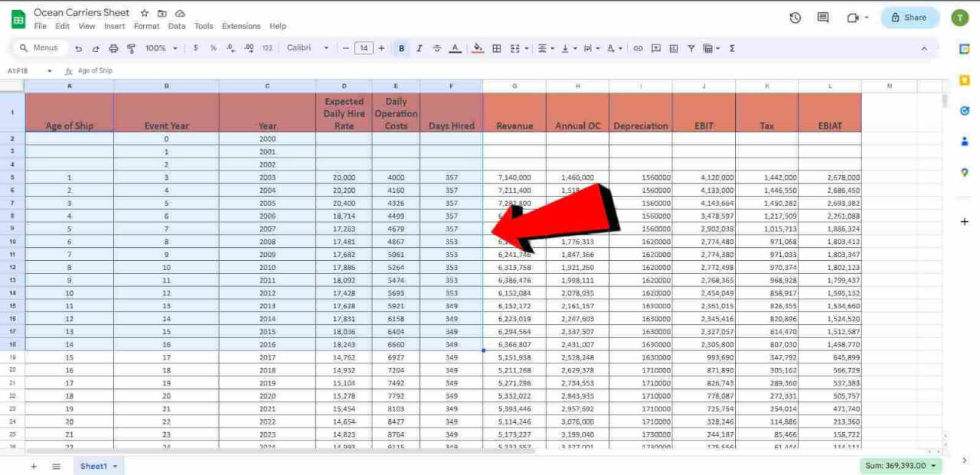Open the zoom level dropdown at 100%

pos(160,47)
